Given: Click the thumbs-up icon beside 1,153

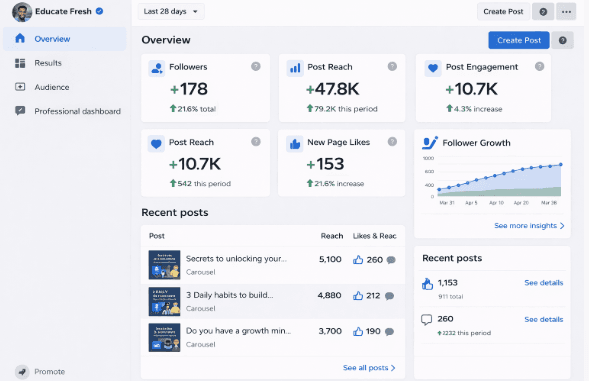Looking at the screenshot, I should click(427, 284).
